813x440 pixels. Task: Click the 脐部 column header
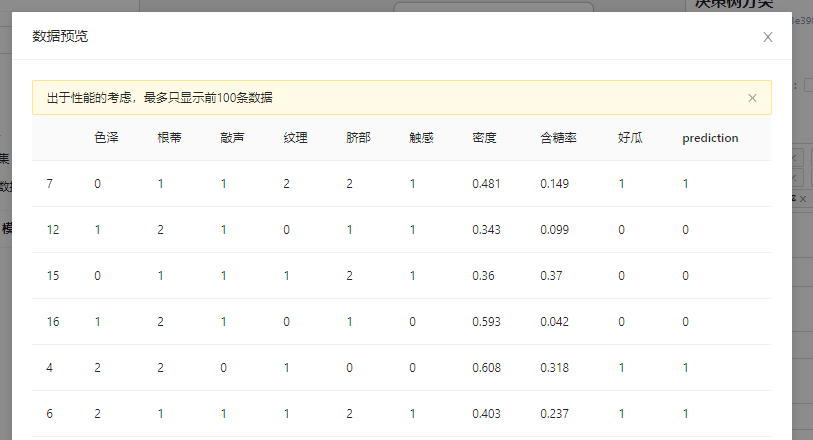(x=358, y=138)
